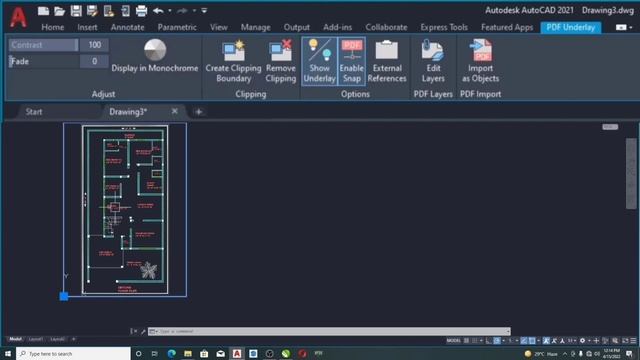Toggle grid display in status bar

click(x=467, y=340)
